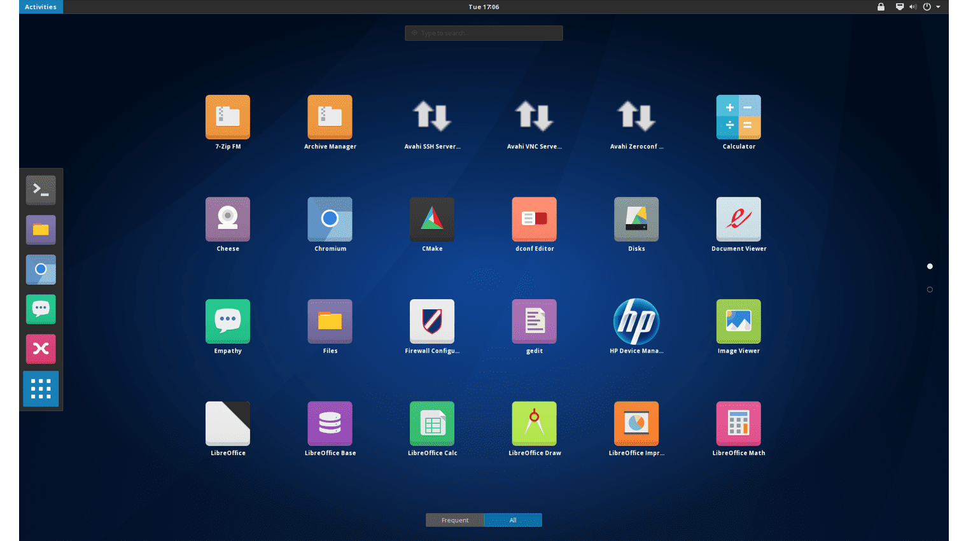Open the Disks utility
Image resolution: width=980 pixels, height=541 pixels.
[636, 220]
